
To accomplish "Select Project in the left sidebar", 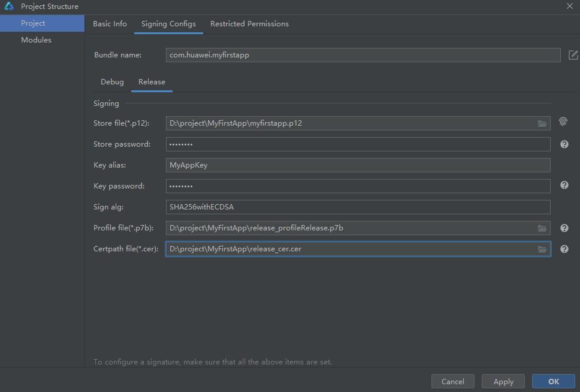I will tap(33, 23).
